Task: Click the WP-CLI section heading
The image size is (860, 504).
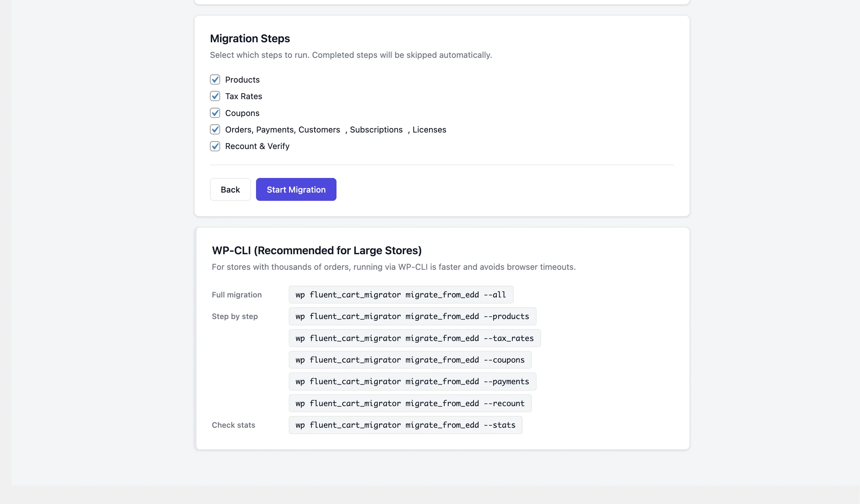Action: pyautogui.click(x=316, y=250)
